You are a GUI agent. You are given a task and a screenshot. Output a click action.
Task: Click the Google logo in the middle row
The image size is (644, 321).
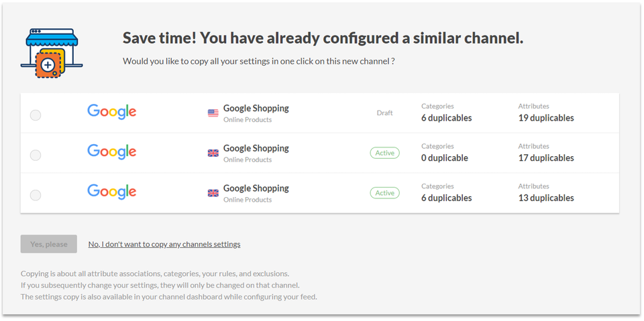112,152
